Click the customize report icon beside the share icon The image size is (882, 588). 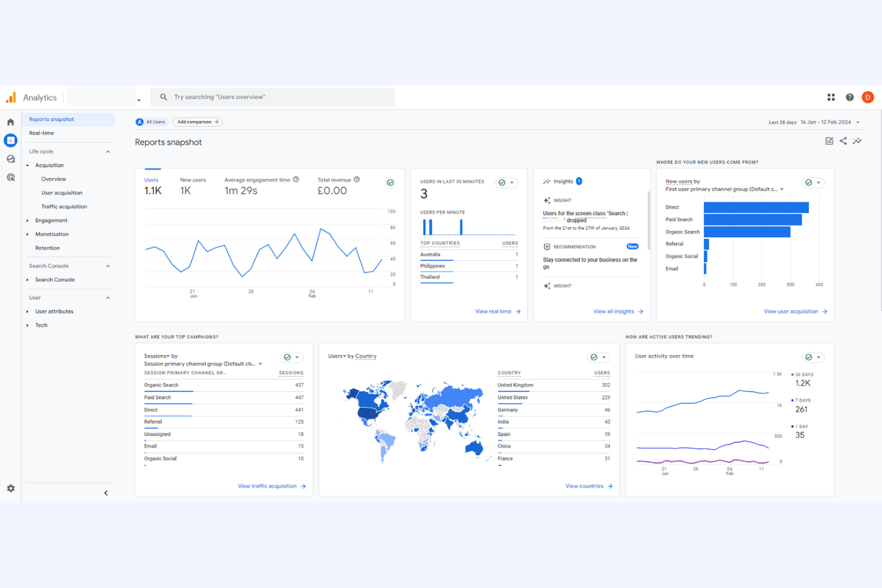(x=830, y=141)
